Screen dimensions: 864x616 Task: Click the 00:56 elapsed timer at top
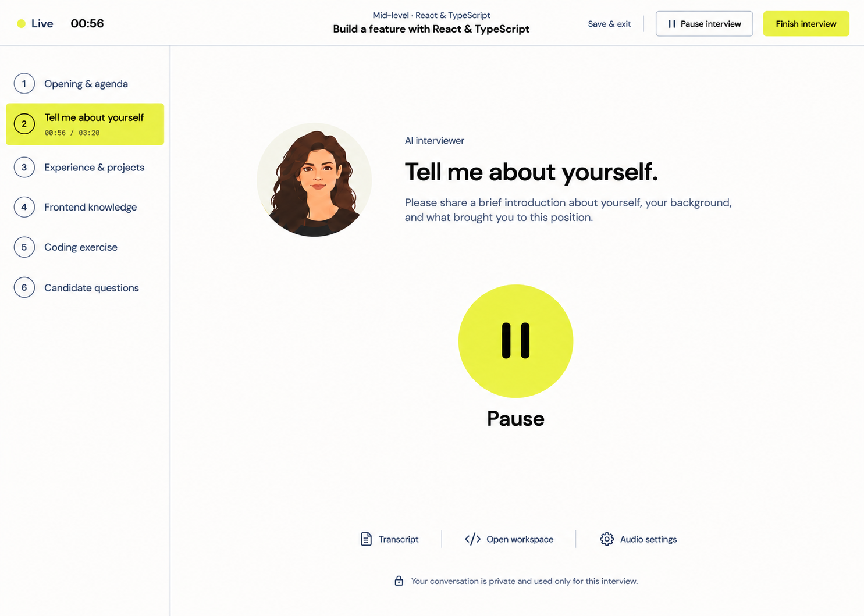click(87, 24)
